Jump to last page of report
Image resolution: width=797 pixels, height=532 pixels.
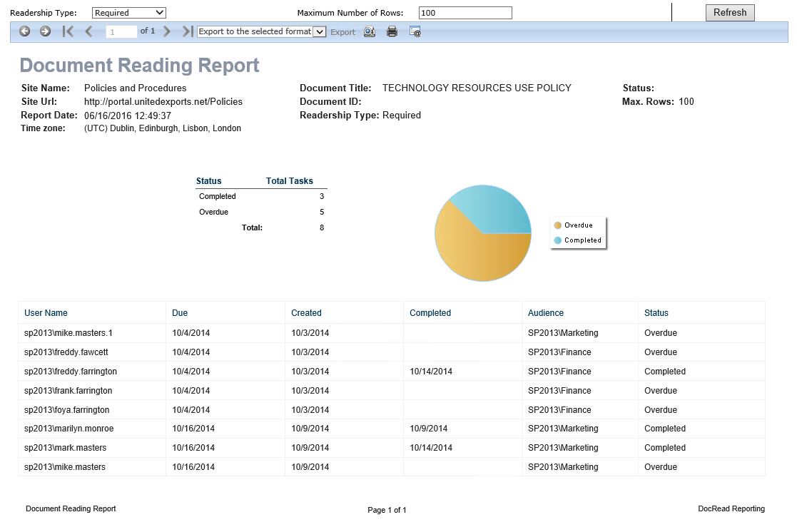(x=187, y=31)
